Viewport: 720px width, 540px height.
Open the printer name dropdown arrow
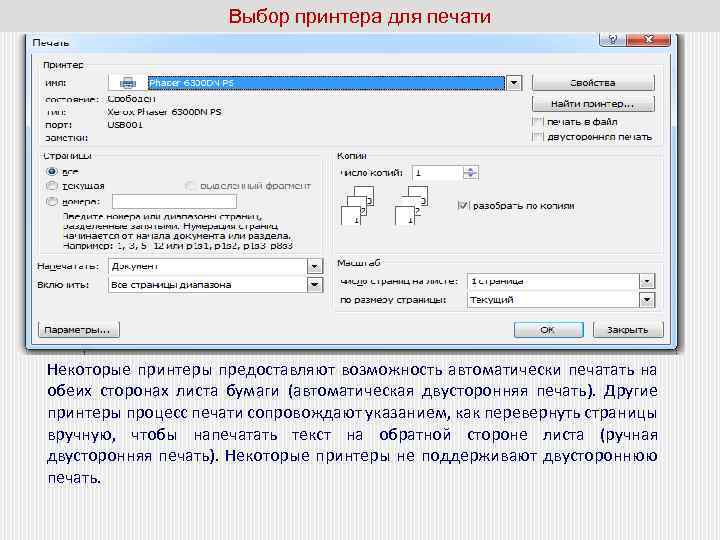coord(514,83)
